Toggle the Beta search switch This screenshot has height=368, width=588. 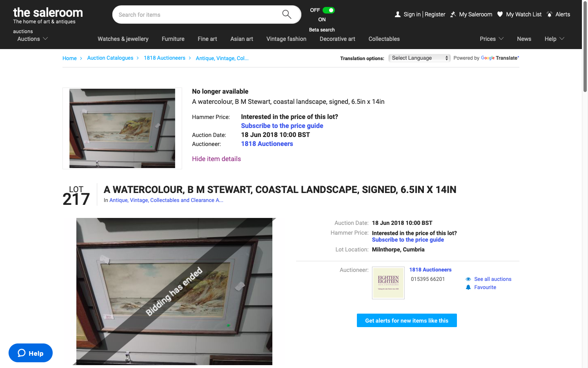(x=328, y=10)
